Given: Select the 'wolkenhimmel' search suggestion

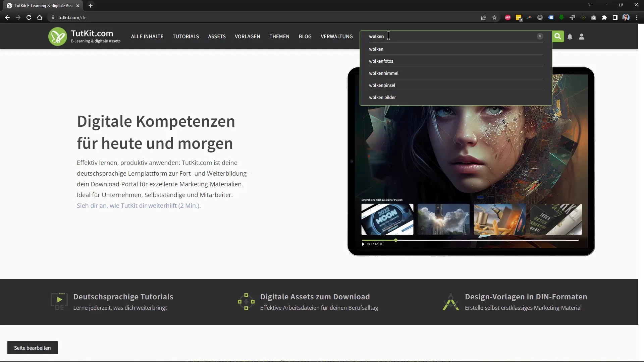Looking at the screenshot, I should (455, 73).
